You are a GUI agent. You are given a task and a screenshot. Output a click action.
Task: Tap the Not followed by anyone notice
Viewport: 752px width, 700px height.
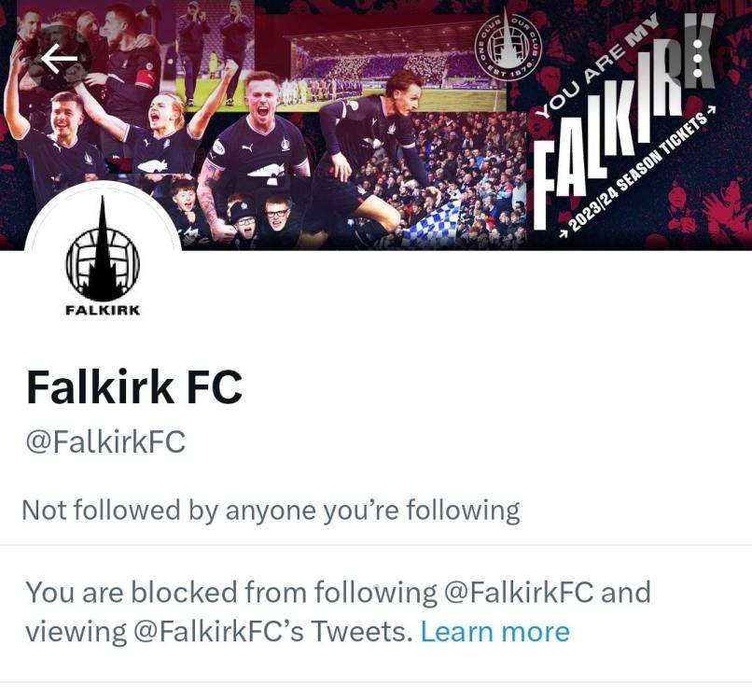tap(271, 510)
